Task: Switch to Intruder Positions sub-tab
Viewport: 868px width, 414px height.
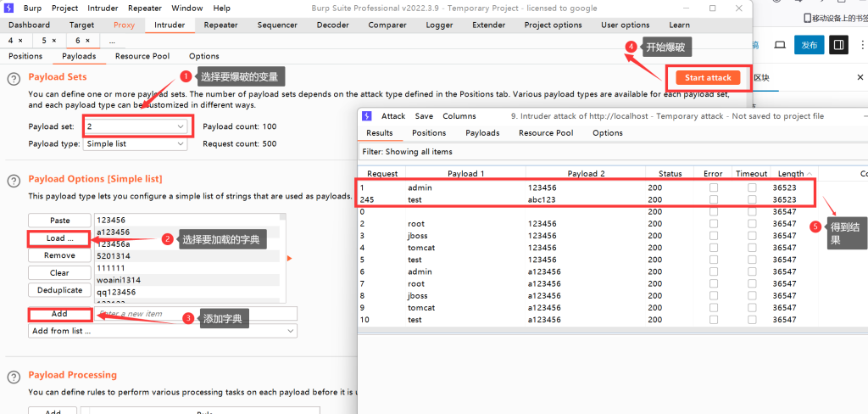Action: pos(25,56)
